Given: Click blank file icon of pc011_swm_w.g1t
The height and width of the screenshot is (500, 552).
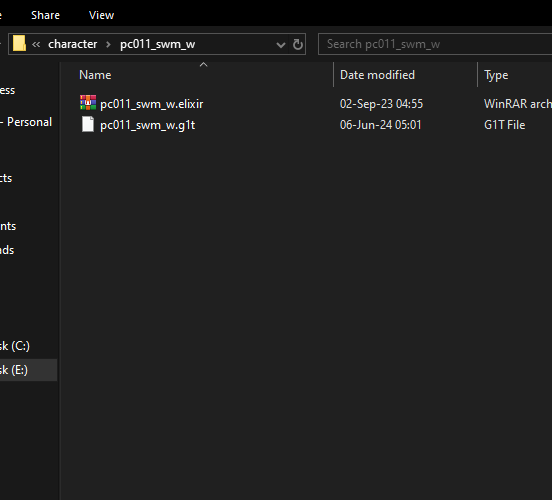Looking at the screenshot, I should [88, 124].
